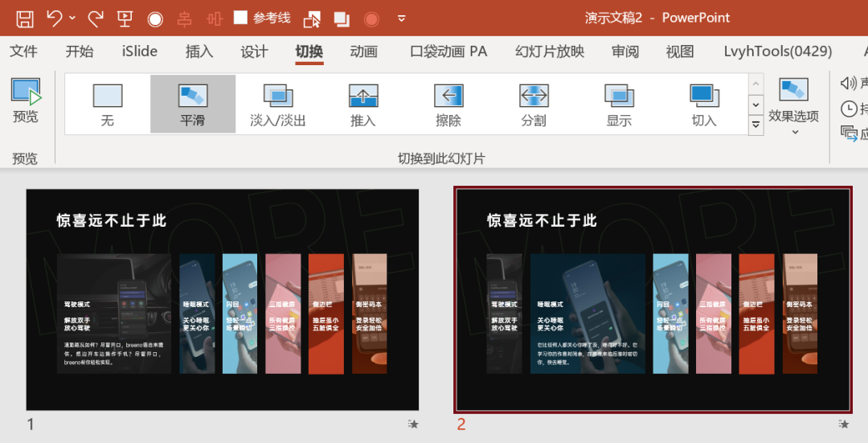Screen dimensions: 868x443
Task: Toggle the 参考线 guides checkbox
Action: 240,18
